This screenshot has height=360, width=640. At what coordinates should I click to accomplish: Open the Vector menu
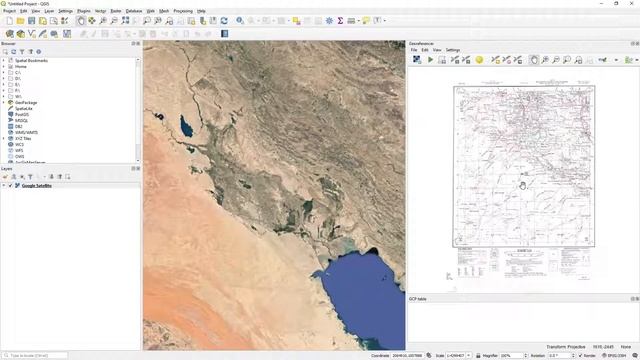pos(100,11)
